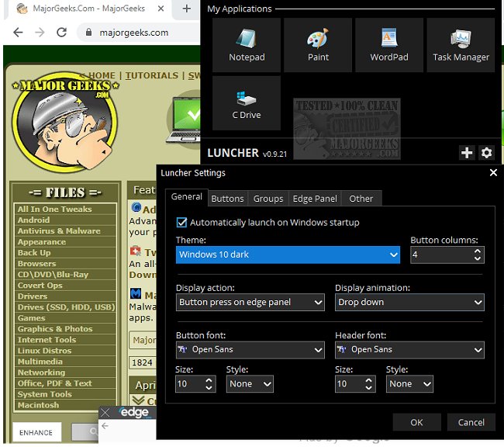
Task: Open the Appearance files category
Action: [x=65, y=242]
